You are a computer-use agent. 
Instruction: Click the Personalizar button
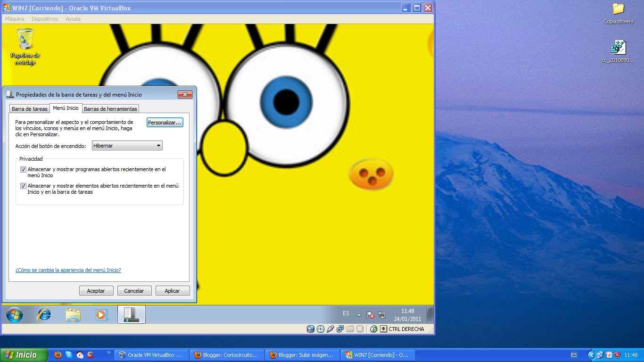[x=165, y=123]
